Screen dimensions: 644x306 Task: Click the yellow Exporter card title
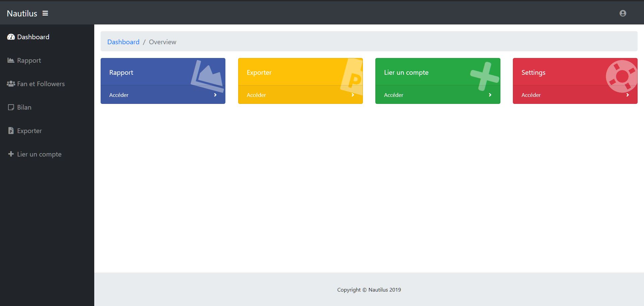pos(259,72)
